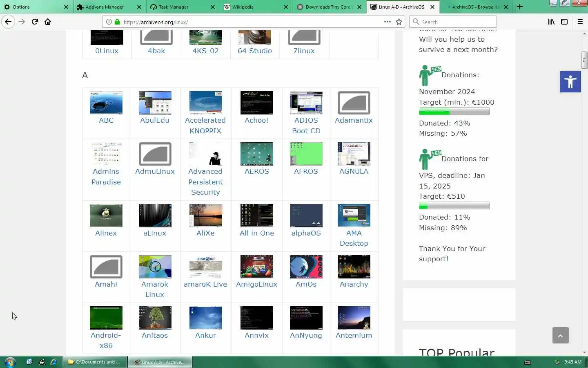Viewport: 588px width, 368px height.
Task: Open the AGNULA link
Action: coord(354,171)
